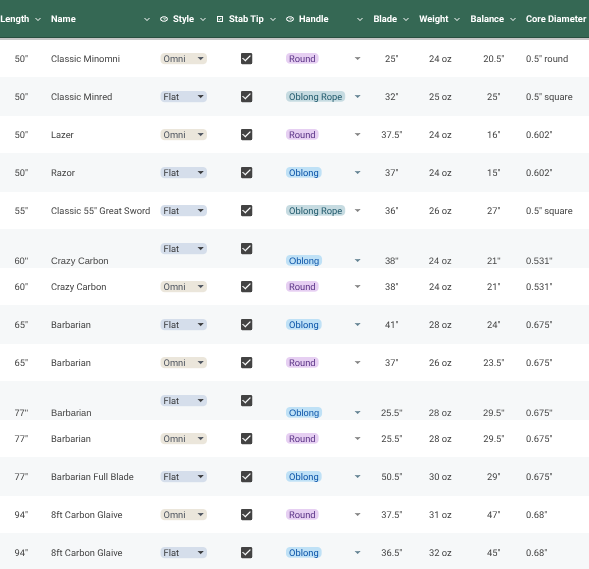The image size is (589, 569).
Task: Open the Handle column header dropdown menu
Action: 360,19
